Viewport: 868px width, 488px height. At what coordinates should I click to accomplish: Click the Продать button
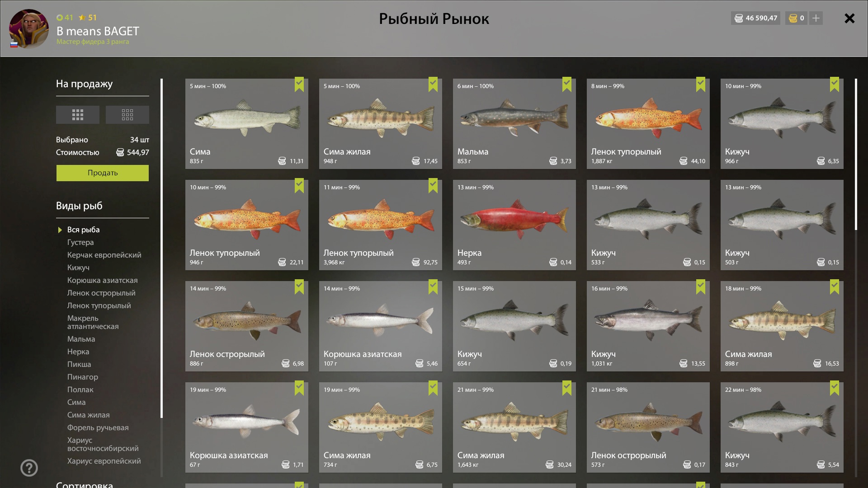(x=103, y=173)
